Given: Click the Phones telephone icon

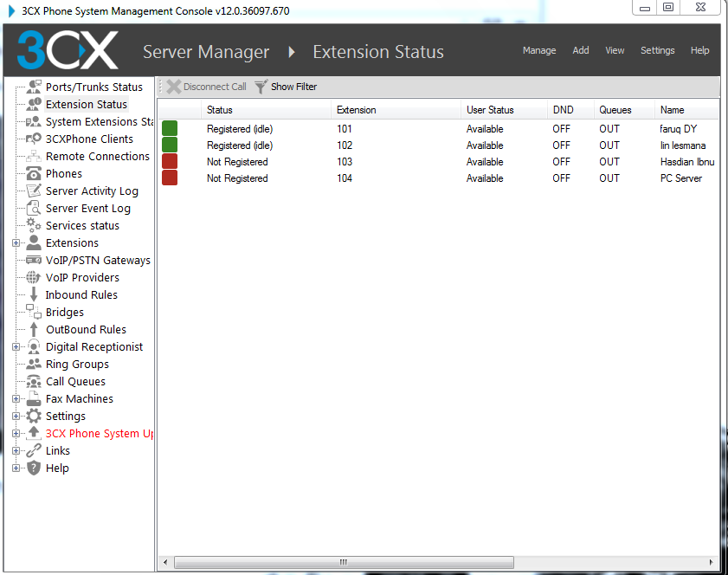Looking at the screenshot, I should (34, 174).
